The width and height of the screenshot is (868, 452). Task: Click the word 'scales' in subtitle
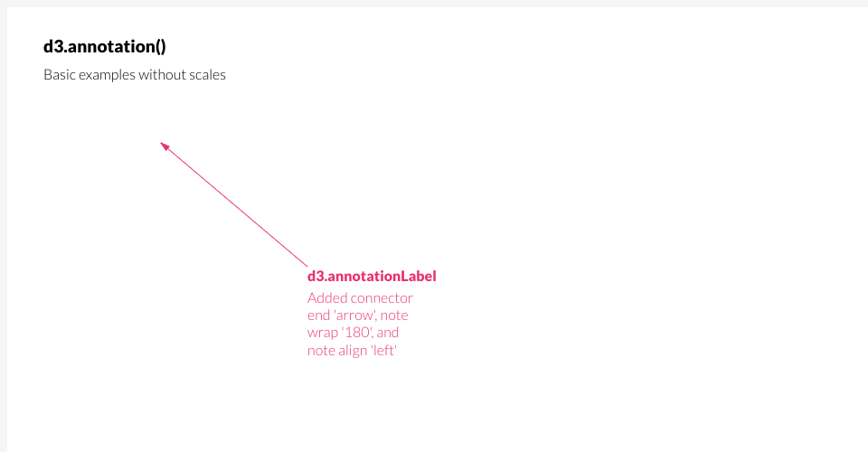coord(208,75)
